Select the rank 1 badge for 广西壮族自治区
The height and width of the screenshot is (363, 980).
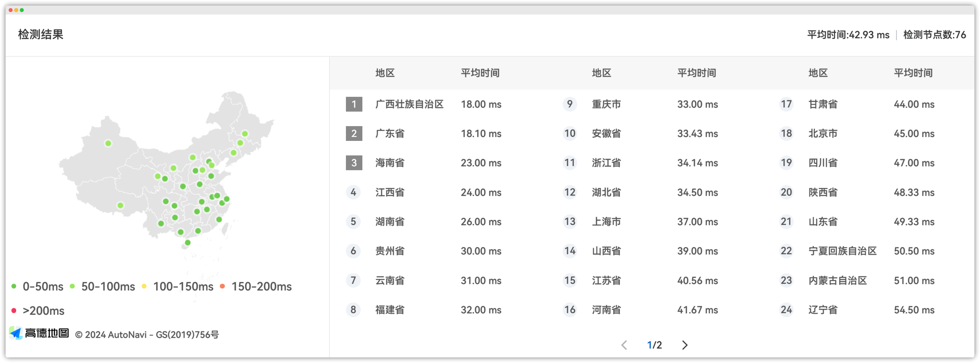(x=354, y=104)
